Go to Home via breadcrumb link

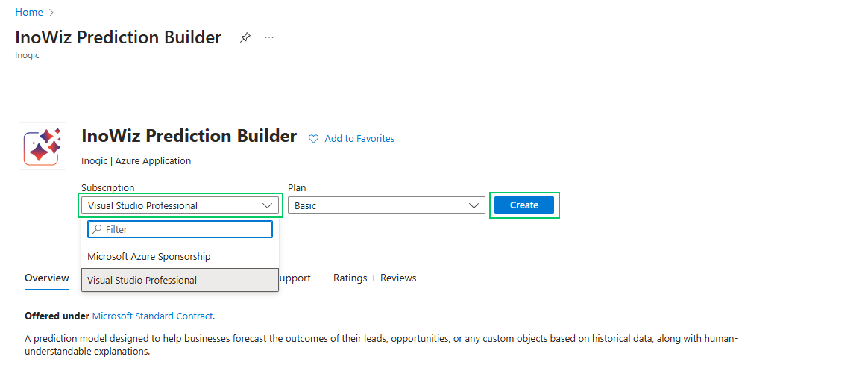(x=28, y=13)
